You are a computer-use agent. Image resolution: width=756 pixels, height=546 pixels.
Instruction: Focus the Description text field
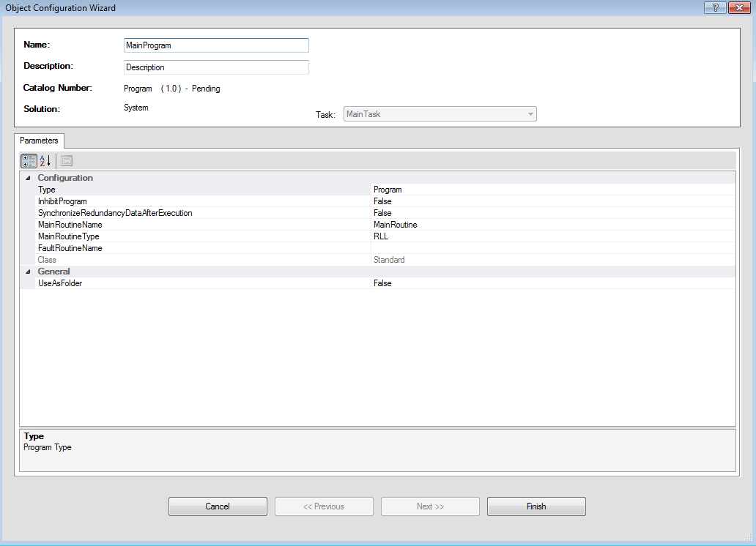[x=216, y=67]
